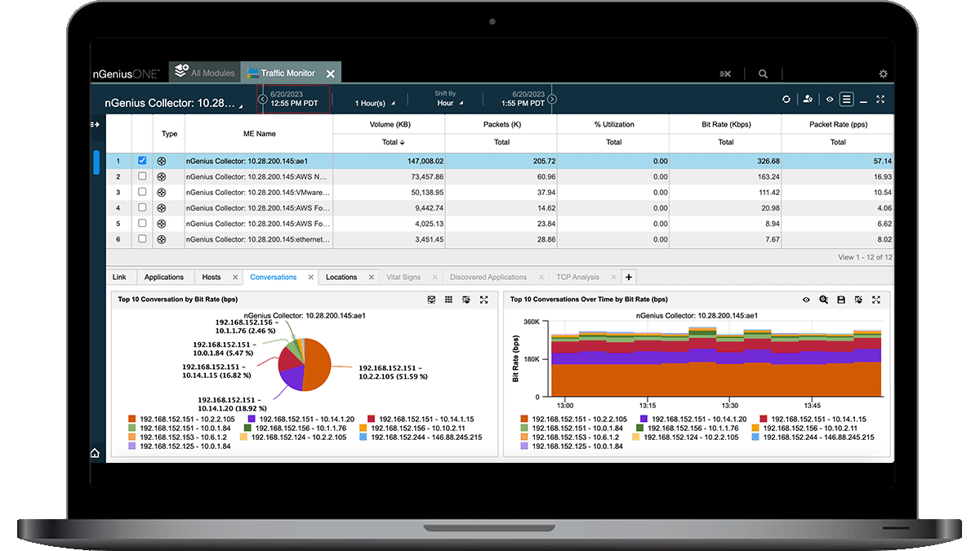The height and width of the screenshot is (551, 980).
Task: Switch to the Locations tab
Action: click(341, 277)
